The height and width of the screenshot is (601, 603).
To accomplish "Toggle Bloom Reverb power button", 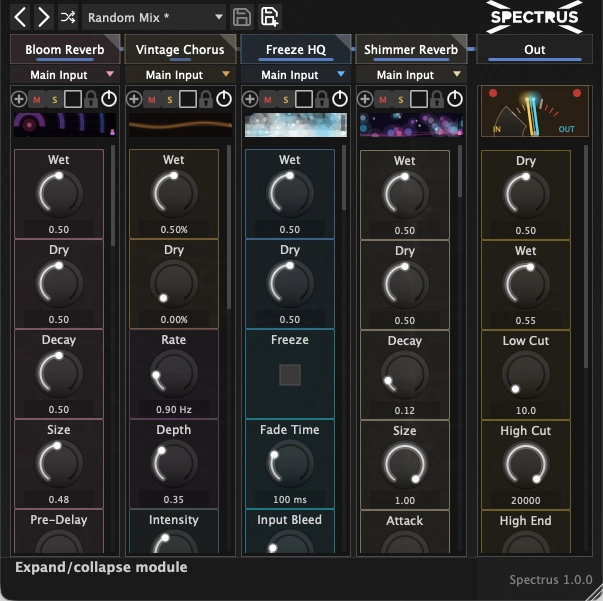I will (x=109, y=99).
